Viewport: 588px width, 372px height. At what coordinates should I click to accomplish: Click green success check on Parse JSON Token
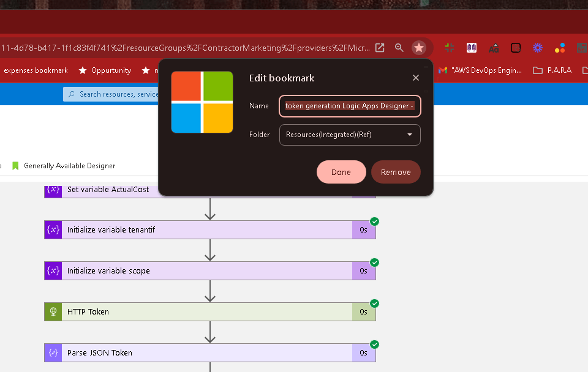tap(374, 344)
